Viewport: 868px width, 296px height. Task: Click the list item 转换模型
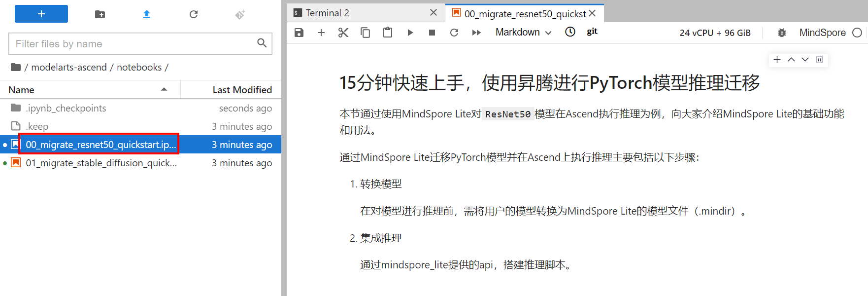[381, 184]
